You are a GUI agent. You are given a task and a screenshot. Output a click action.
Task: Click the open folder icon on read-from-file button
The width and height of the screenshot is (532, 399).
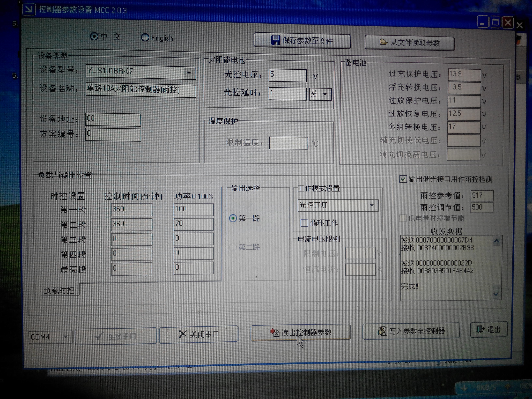pos(383,42)
